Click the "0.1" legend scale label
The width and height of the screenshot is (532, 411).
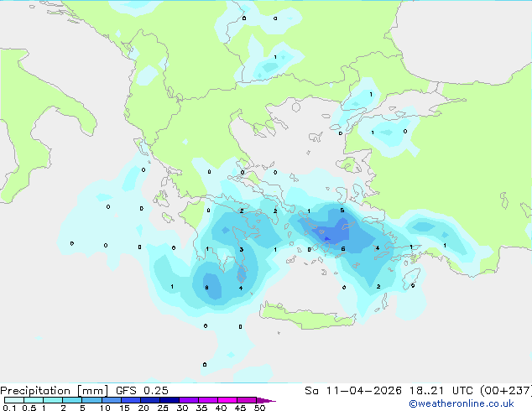pyautogui.click(x=9, y=408)
